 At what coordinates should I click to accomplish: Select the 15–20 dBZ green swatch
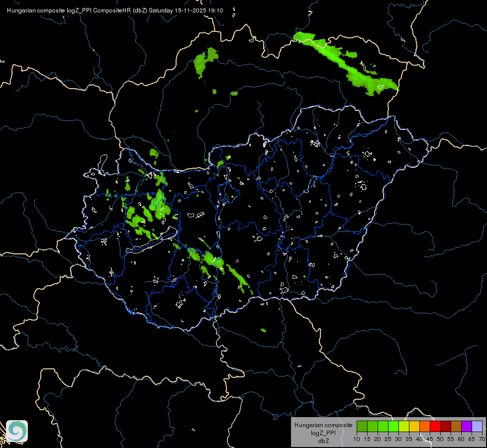373,426
